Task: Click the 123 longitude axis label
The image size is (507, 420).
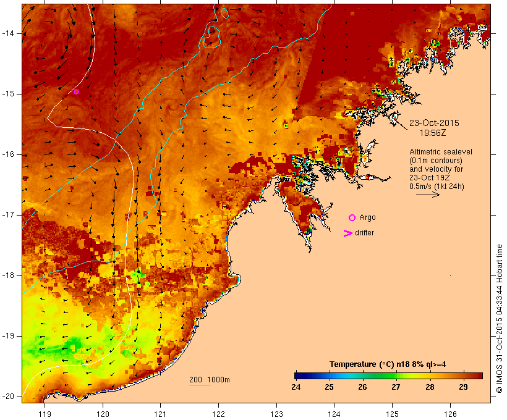Action: (x=276, y=414)
